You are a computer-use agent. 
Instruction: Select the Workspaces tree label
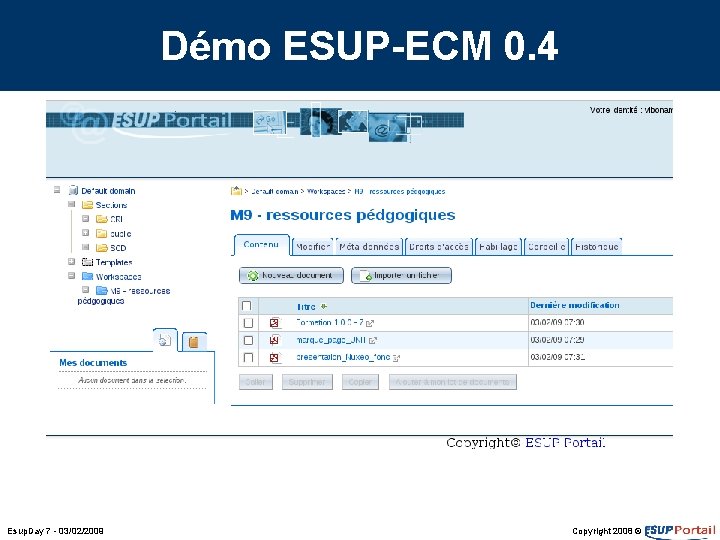(118, 277)
